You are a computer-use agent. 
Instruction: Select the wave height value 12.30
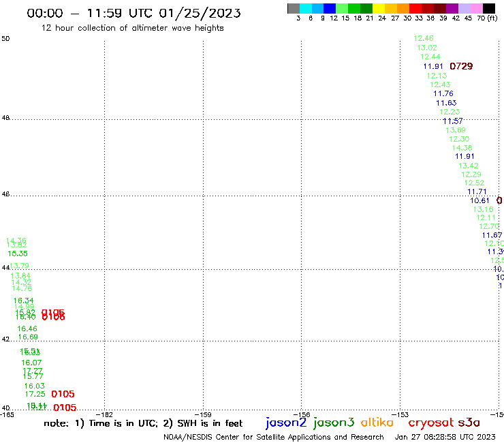pos(459,139)
